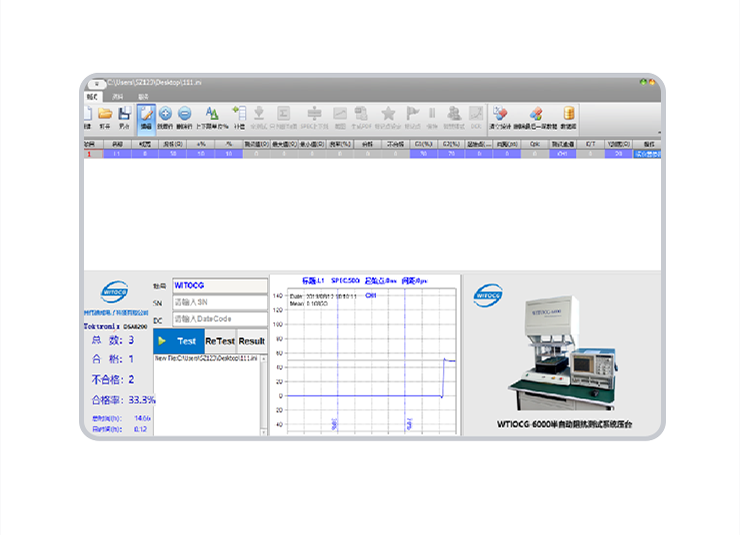Screen dimensions: 740x535
Task: Click the greyed star marker icon
Action: pyautogui.click(x=388, y=113)
